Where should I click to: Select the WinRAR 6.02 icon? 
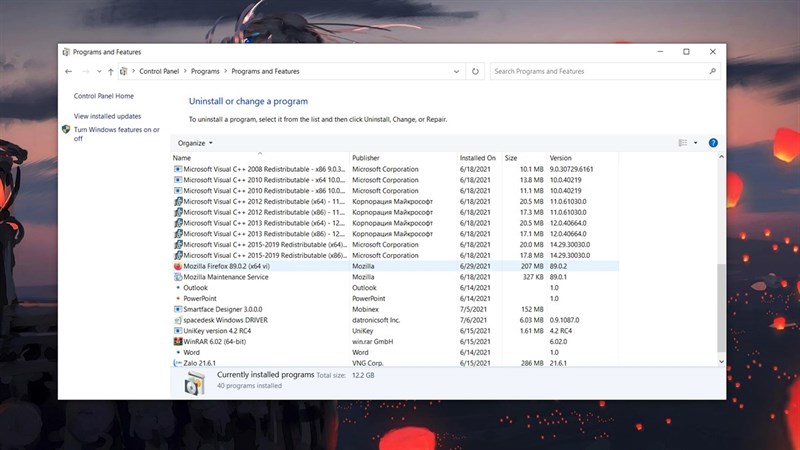pyautogui.click(x=178, y=342)
